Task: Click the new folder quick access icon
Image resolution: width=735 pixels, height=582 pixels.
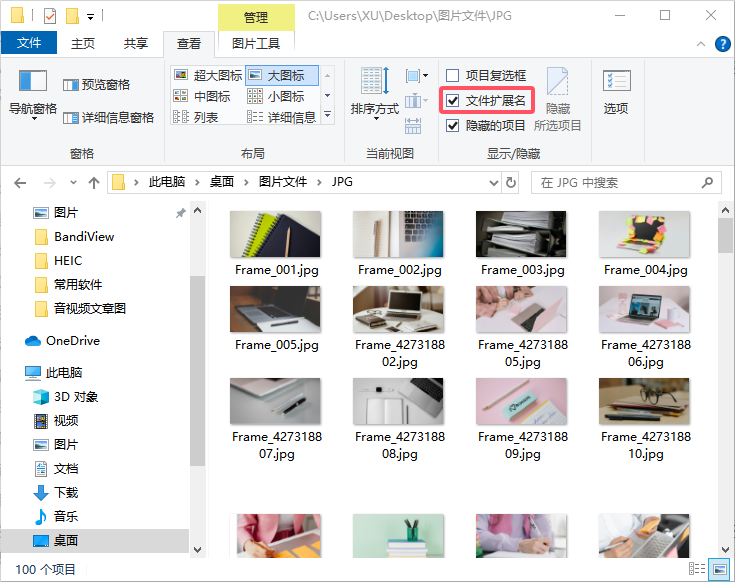Action: 72,16
